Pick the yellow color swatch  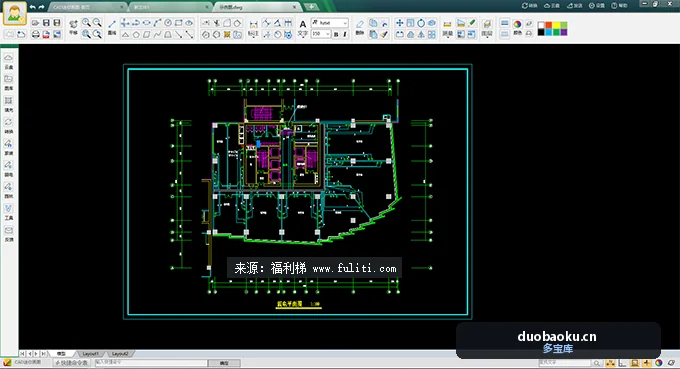point(556,26)
